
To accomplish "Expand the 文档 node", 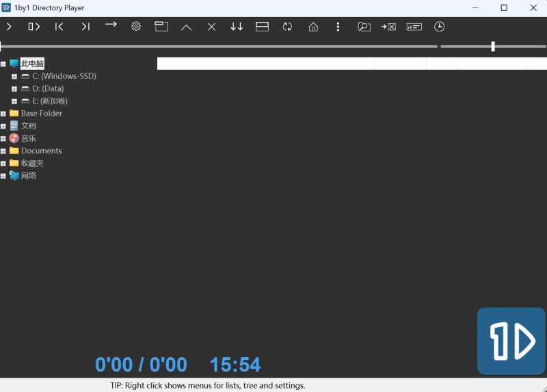I will [3, 127].
